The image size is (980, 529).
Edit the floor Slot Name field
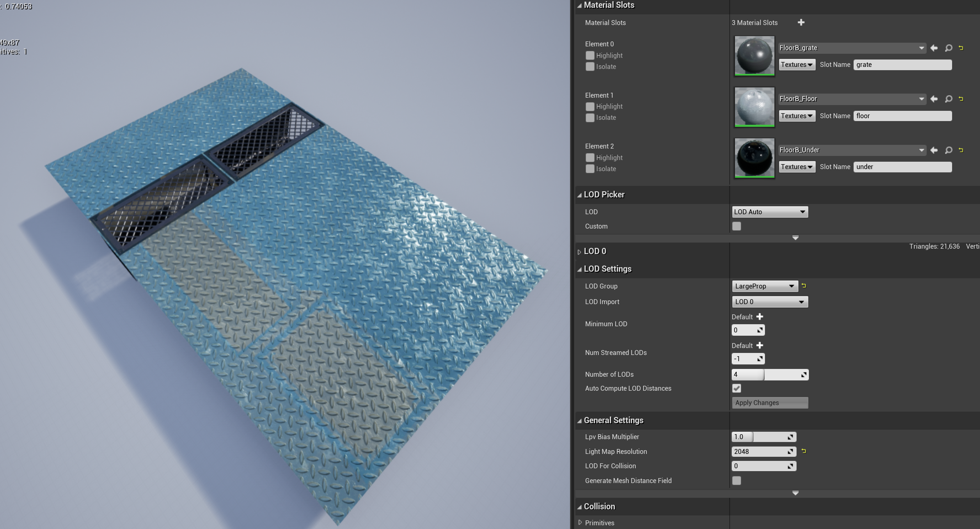(x=902, y=116)
